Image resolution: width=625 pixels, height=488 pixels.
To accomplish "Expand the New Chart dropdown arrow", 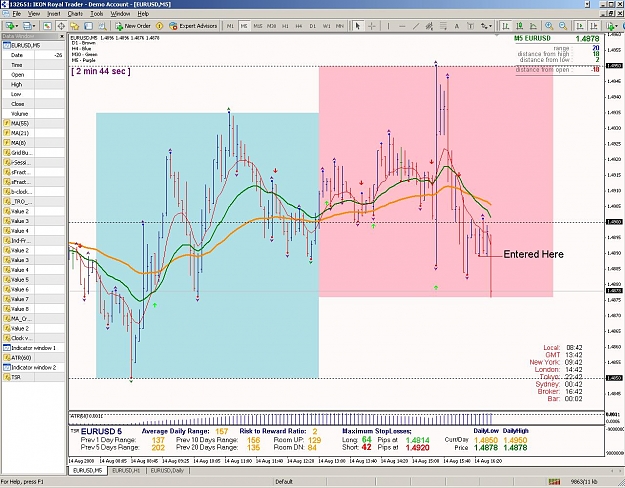I will pyautogui.click(x=16, y=26).
